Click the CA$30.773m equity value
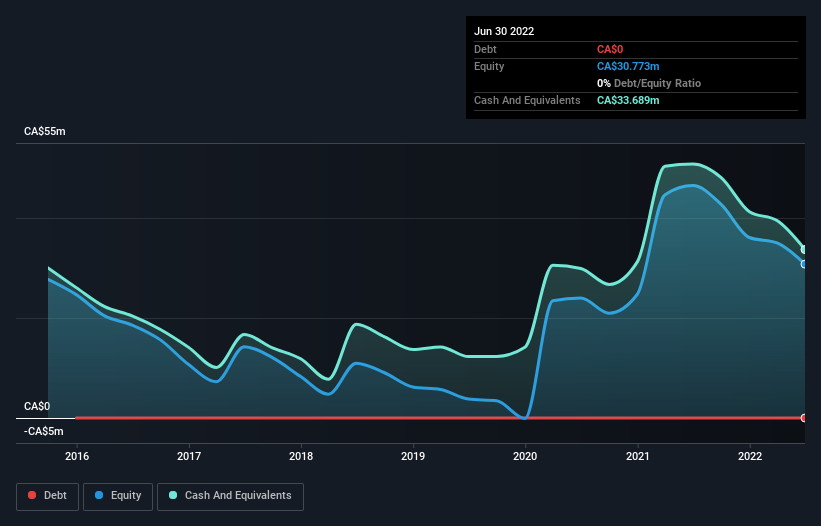821x526 pixels. click(628, 66)
